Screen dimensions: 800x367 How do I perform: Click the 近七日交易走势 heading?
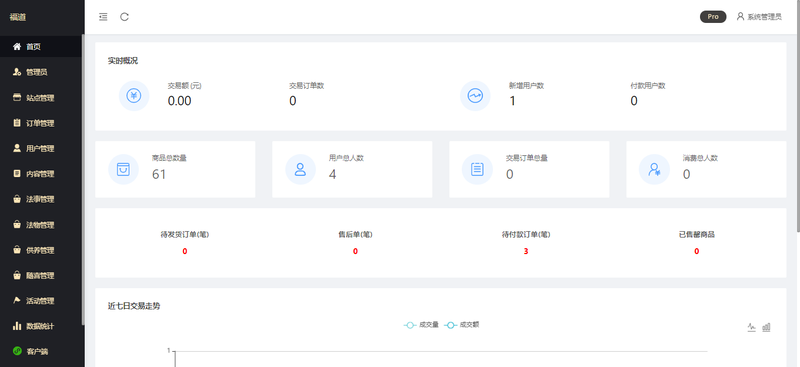tap(134, 306)
